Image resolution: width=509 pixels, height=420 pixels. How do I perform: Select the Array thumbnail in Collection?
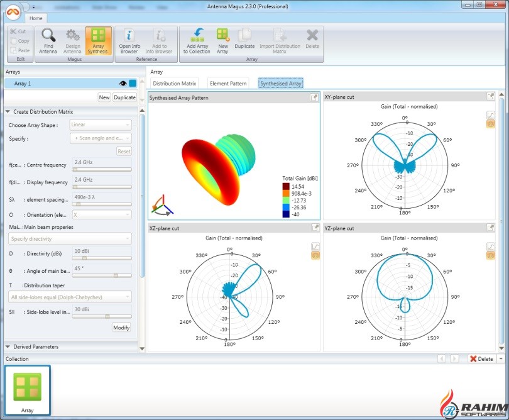tap(27, 390)
